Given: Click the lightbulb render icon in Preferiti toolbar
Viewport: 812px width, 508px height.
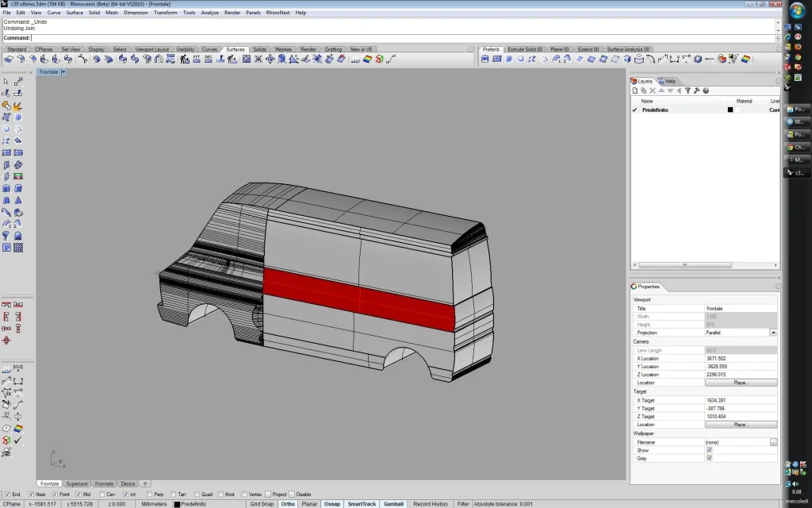Looking at the screenshot, I should coord(733,59).
